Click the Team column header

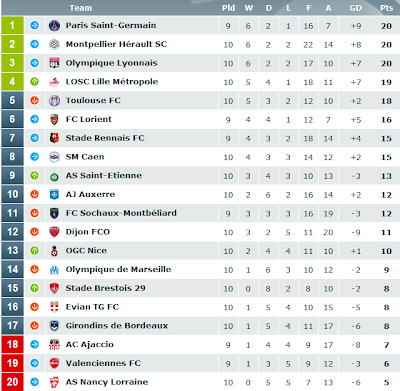point(81,8)
